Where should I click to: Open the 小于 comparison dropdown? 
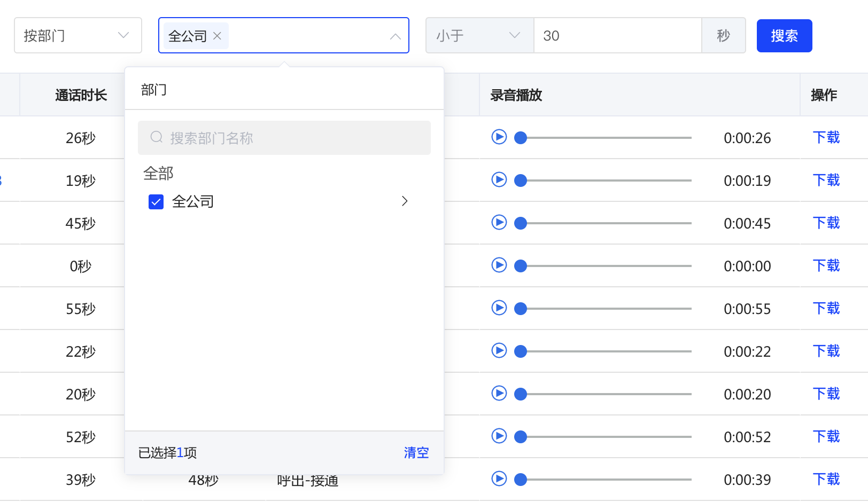point(479,36)
